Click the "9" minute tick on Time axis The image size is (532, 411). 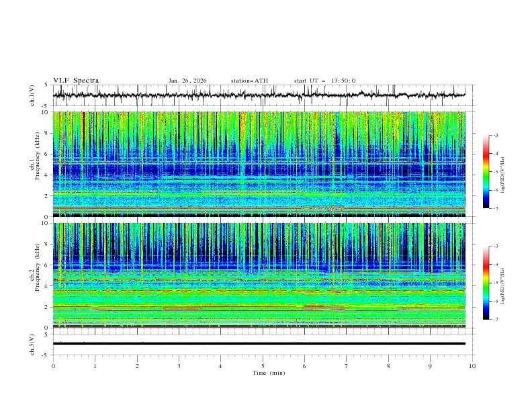coord(430,366)
